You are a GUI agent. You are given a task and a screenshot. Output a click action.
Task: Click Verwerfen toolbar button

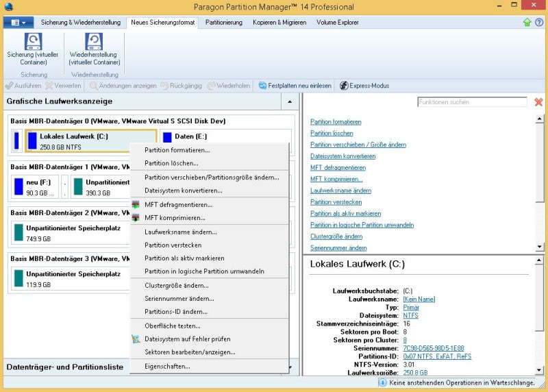click(x=63, y=86)
